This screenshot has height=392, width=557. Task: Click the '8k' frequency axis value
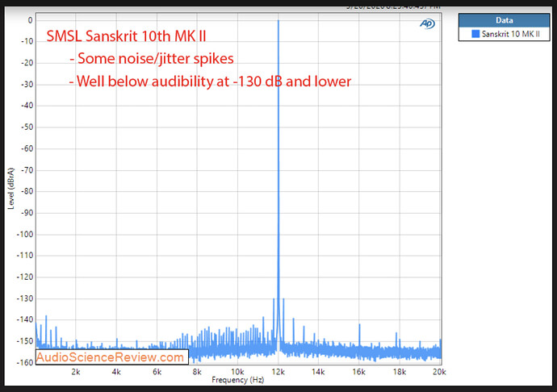point(197,372)
